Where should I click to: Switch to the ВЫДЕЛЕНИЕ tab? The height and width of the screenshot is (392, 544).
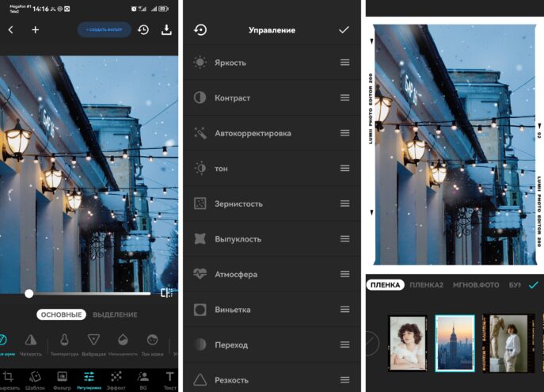pyautogui.click(x=116, y=314)
